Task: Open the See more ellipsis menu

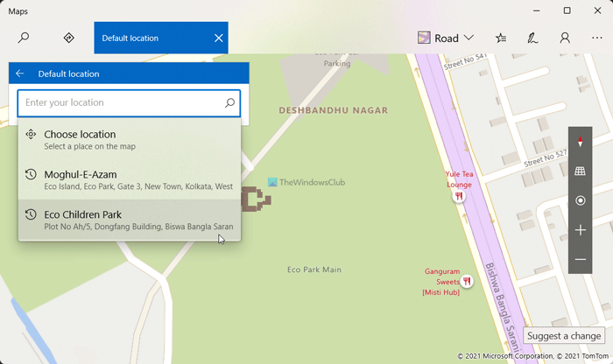Action: pos(596,38)
